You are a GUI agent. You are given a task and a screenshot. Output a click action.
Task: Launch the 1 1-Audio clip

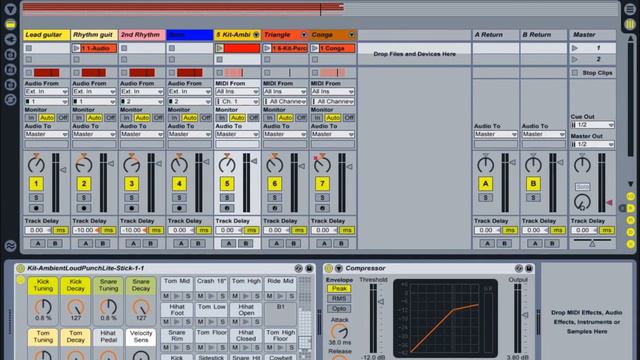76,48
